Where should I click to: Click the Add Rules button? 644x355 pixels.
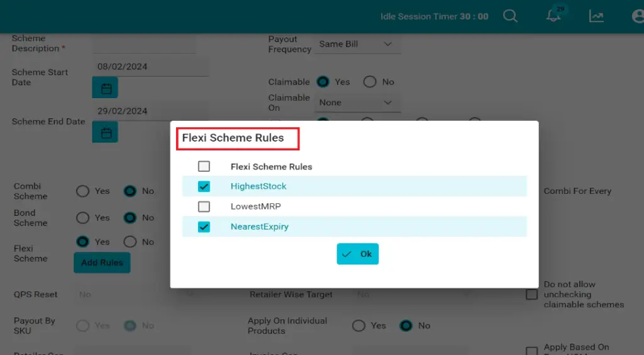[x=103, y=262]
